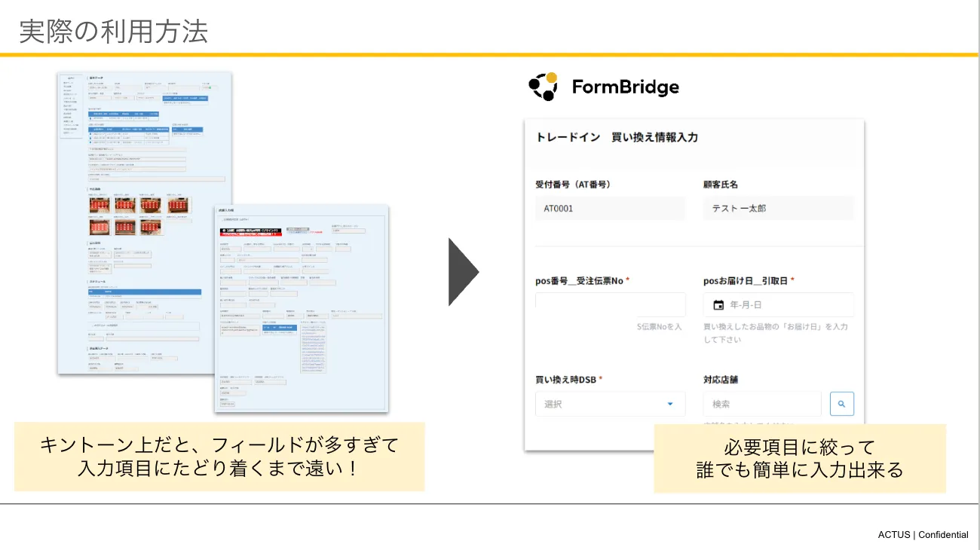Viewport: 980px width, 550px height.
Task: Click the ACTUS | Confidential footer text
Action: (x=923, y=535)
